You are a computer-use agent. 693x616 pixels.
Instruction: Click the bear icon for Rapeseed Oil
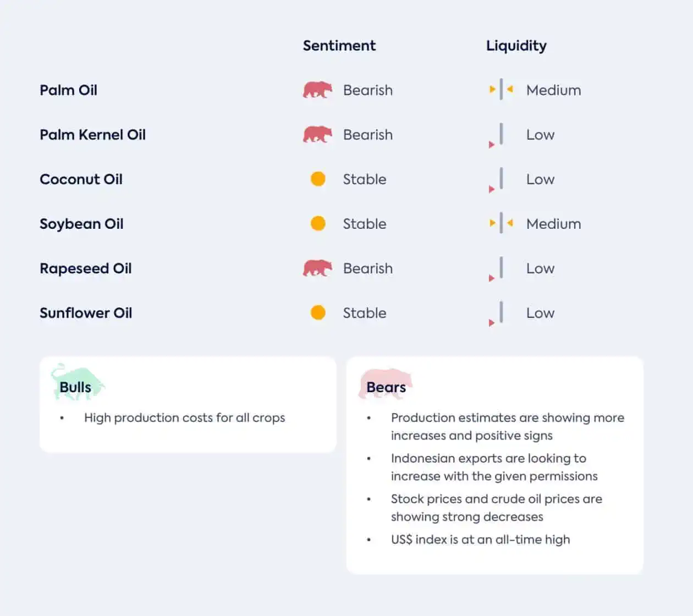(317, 268)
